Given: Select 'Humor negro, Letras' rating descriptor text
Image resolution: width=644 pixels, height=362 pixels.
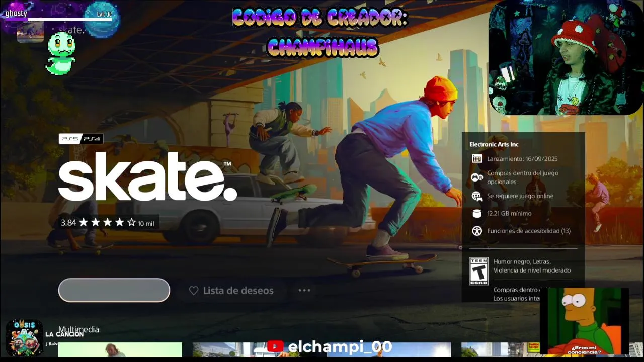Looking at the screenshot, I should click(522, 262).
